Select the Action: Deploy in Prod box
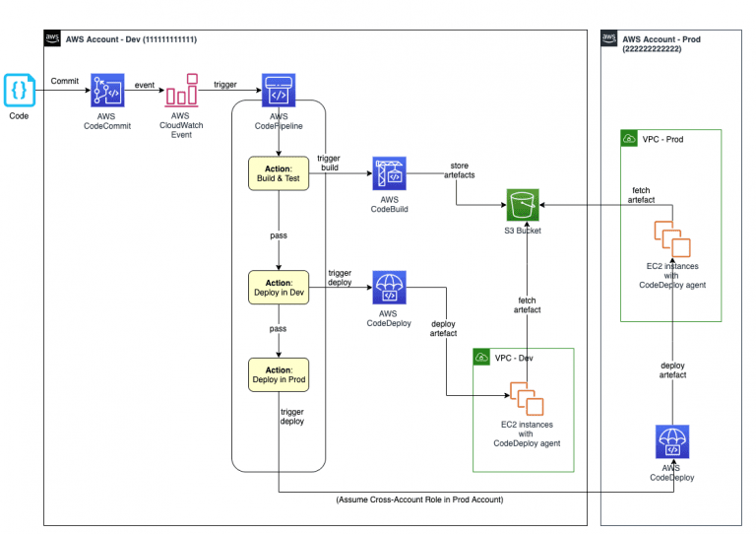 tap(279, 374)
